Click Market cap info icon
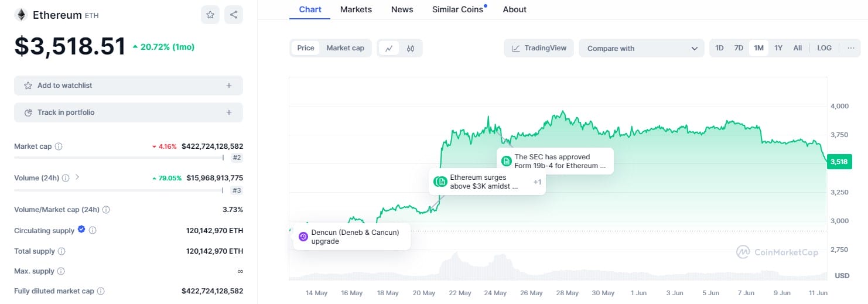 pyautogui.click(x=59, y=146)
